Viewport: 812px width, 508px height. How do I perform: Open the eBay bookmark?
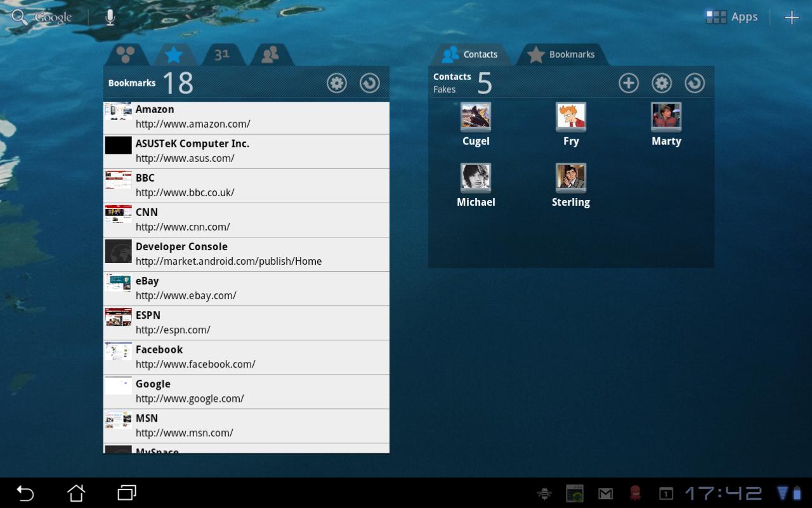[246, 288]
